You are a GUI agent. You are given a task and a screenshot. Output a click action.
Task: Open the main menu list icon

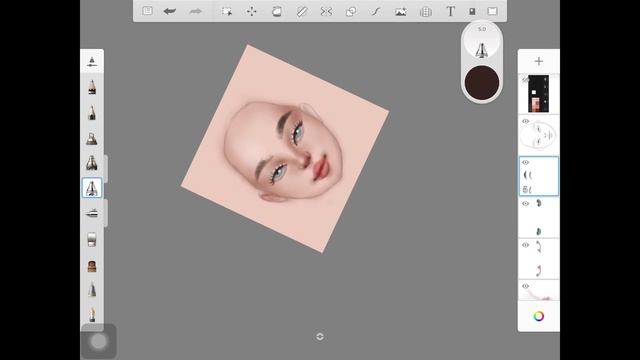point(147,11)
